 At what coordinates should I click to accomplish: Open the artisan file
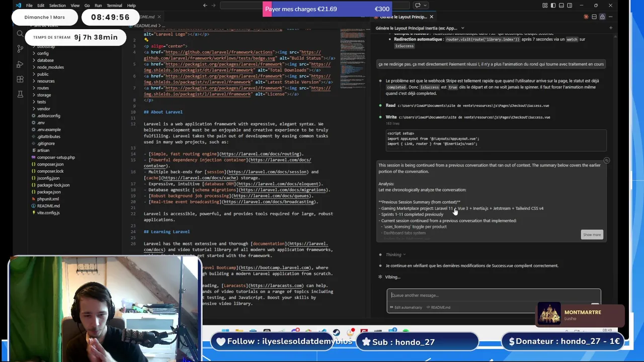pos(43,150)
